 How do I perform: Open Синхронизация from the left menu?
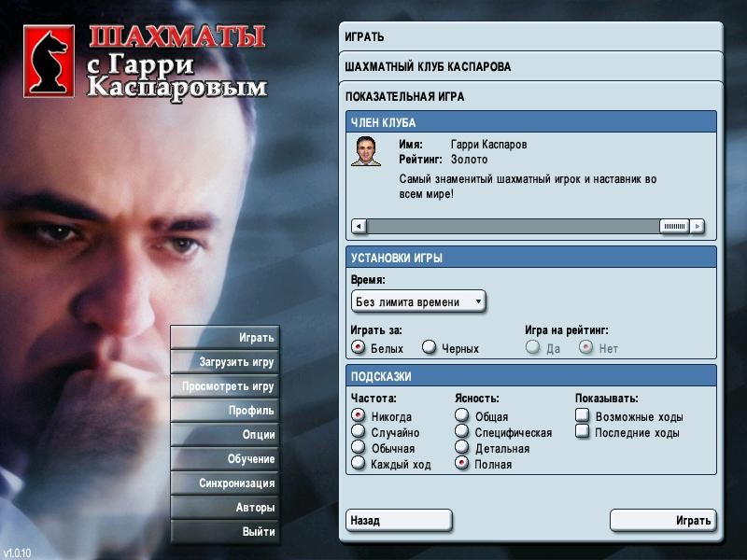(x=225, y=483)
